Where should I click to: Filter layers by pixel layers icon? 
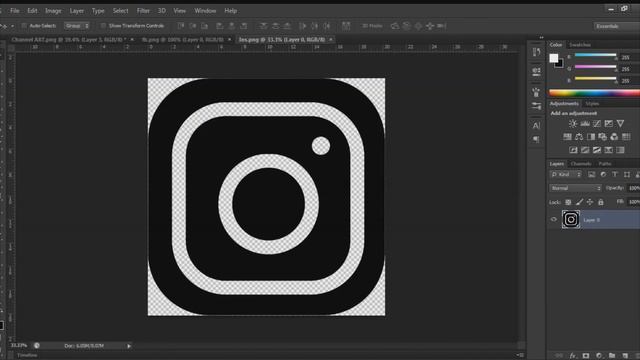click(591, 175)
